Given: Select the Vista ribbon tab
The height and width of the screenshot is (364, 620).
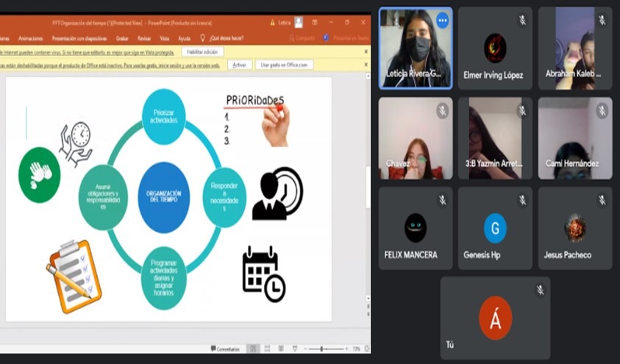Looking at the screenshot, I should pos(164,38).
